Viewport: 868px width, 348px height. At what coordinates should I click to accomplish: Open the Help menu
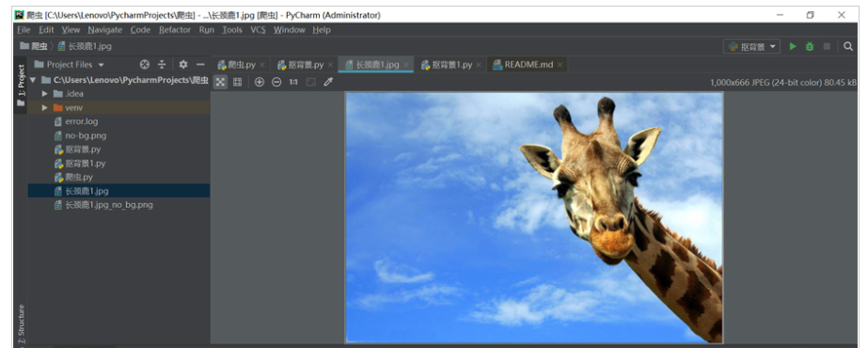click(x=321, y=30)
